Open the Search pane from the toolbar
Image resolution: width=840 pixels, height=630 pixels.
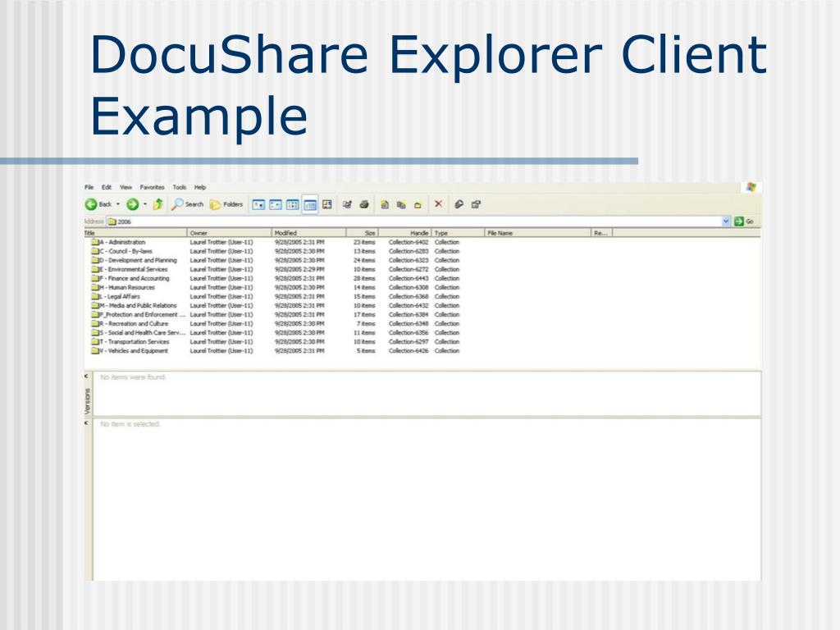(x=188, y=204)
